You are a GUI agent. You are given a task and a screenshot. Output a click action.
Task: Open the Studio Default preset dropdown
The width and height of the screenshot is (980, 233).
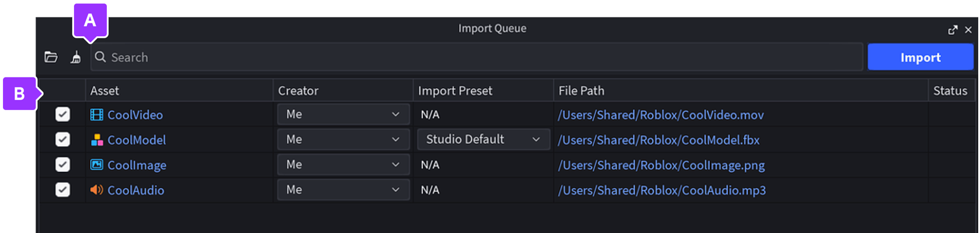click(484, 139)
